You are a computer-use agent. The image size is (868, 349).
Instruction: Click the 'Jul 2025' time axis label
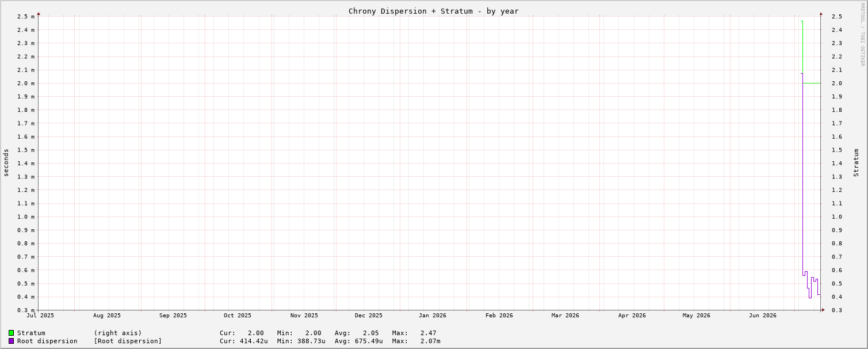click(40, 316)
